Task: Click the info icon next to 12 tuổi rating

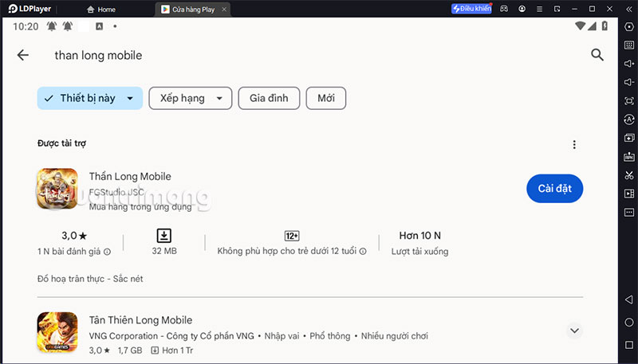Action: (x=363, y=251)
